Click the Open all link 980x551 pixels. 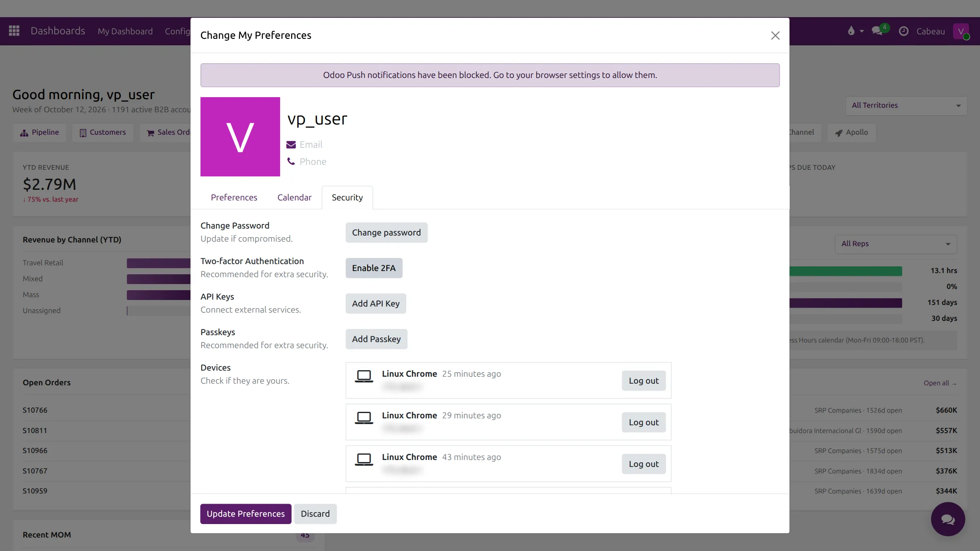pos(940,383)
